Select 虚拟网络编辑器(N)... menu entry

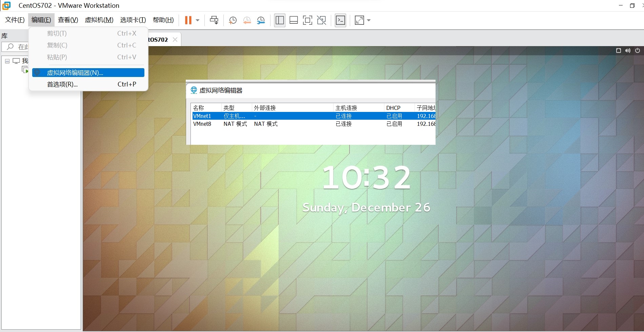[x=88, y=73]
